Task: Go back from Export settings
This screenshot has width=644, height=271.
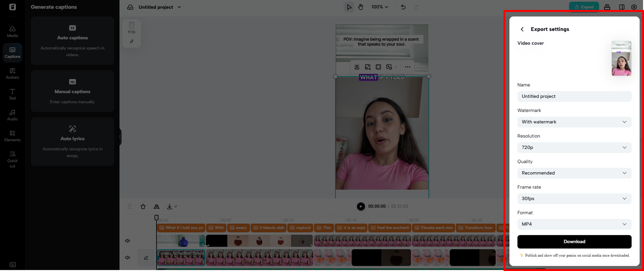Action: point(522,29)
